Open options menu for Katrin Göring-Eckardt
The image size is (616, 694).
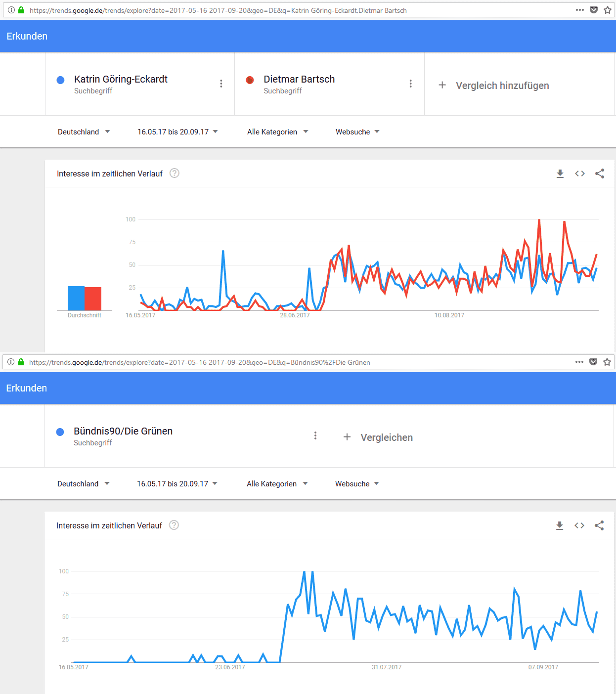221,84
